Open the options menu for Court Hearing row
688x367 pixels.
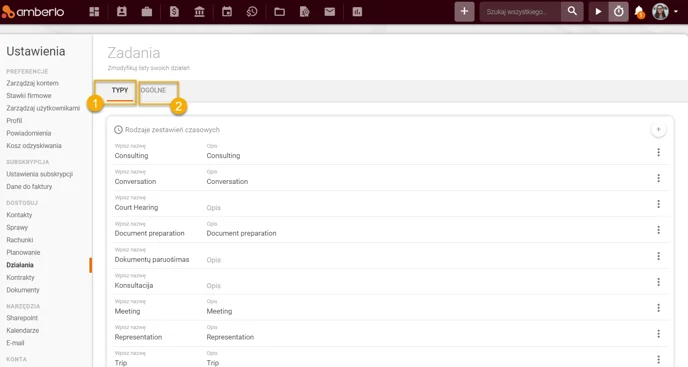click(x=658, y=204)
